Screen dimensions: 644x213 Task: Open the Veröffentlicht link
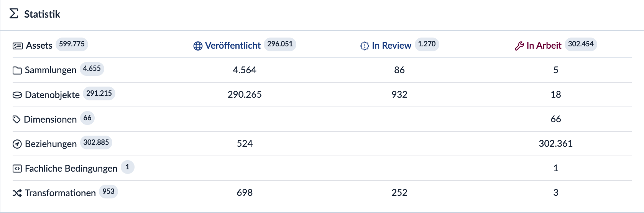pos(233,46)
